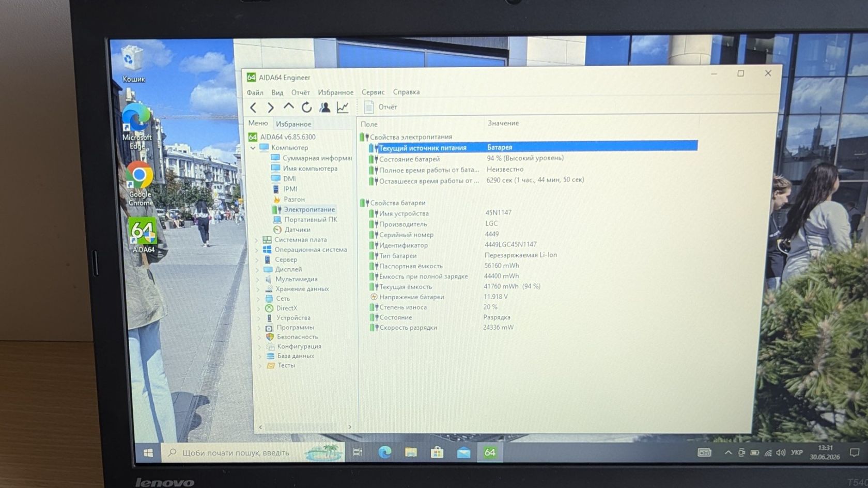Open the notification center icon

click(x=855, y=453)
